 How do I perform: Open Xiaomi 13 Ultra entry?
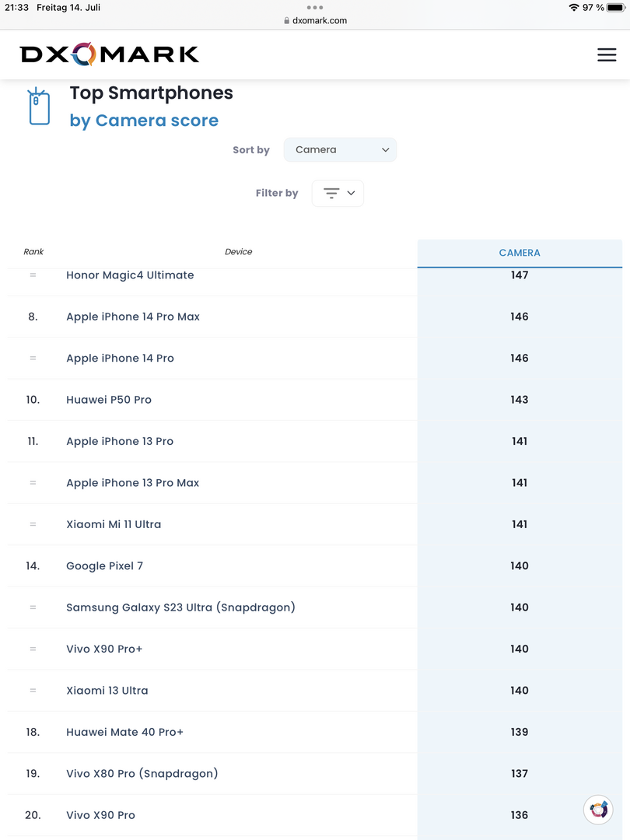point(107,691)
